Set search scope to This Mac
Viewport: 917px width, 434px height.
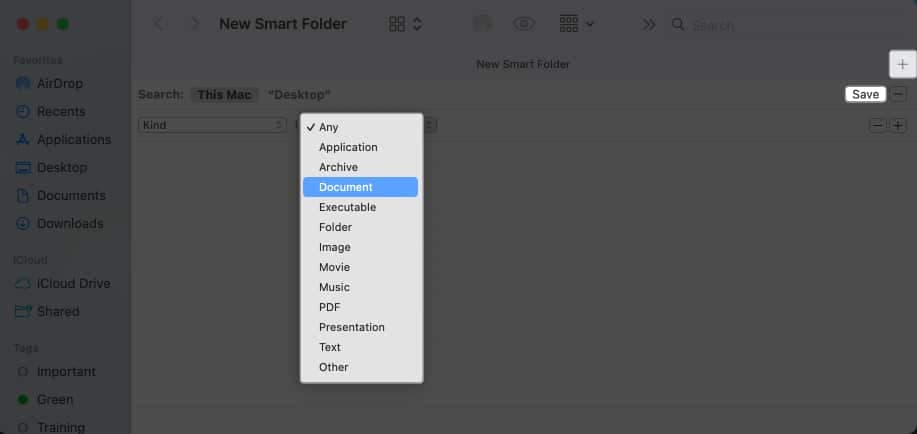click(224, 95)
